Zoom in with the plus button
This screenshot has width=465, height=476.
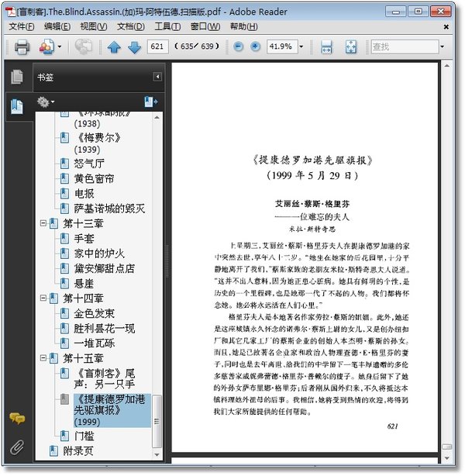(x=255, y=47)
